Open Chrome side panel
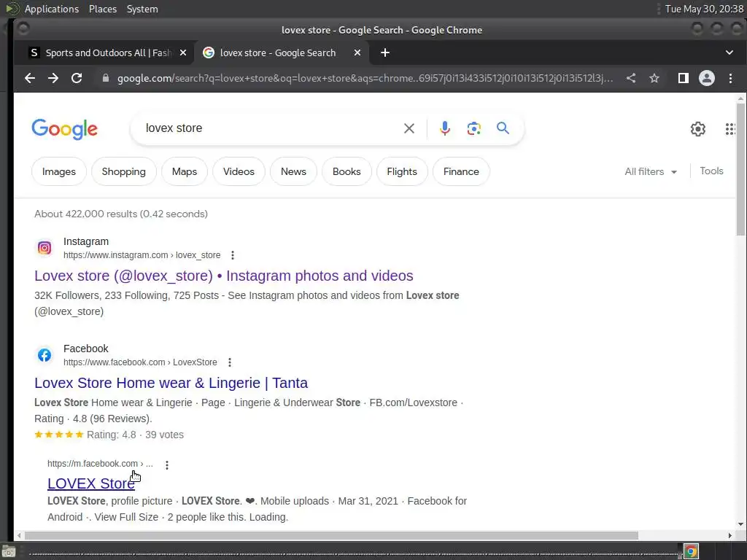This screenshot has width=747, height=560. [x=683, y=78]
